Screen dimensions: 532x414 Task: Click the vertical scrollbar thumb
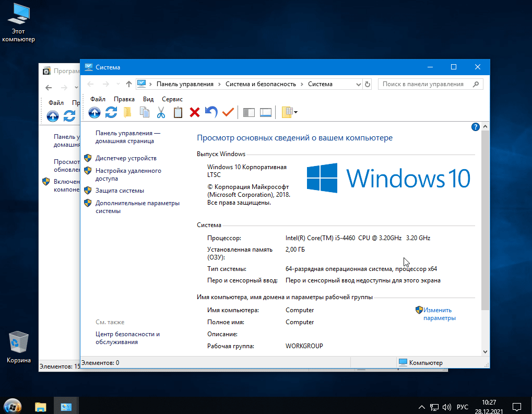pos(485,220)
